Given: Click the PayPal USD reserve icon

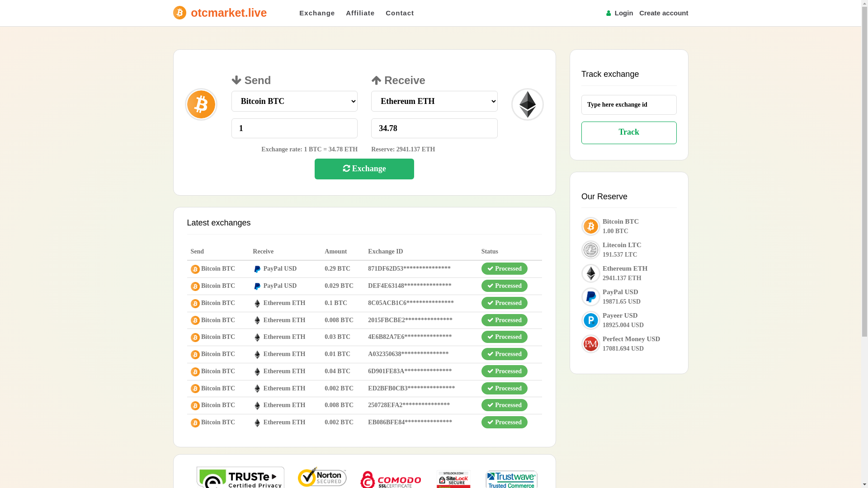Looking at the screenshot, I should (x=591, y=297).
